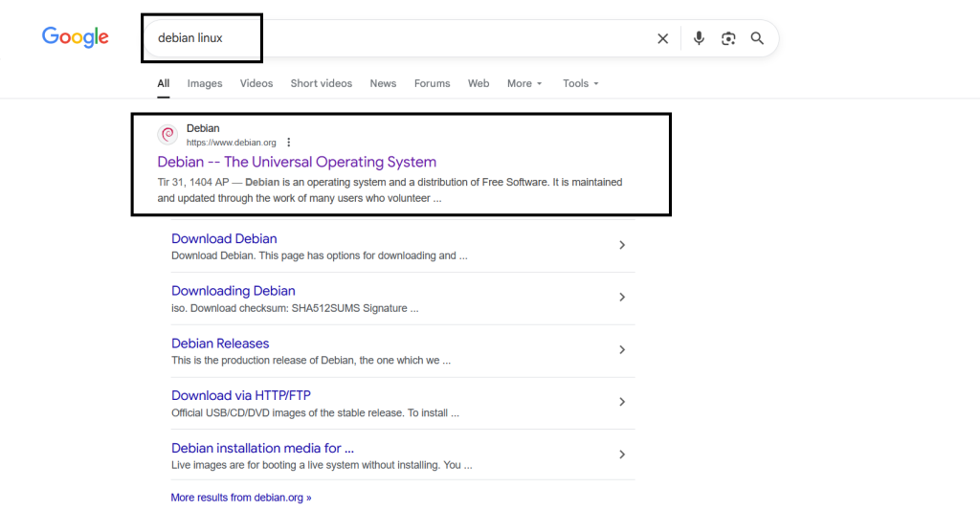The image size is (980, 510).
Task: Open search by image camera icon
Action: (x=728, y=38)
